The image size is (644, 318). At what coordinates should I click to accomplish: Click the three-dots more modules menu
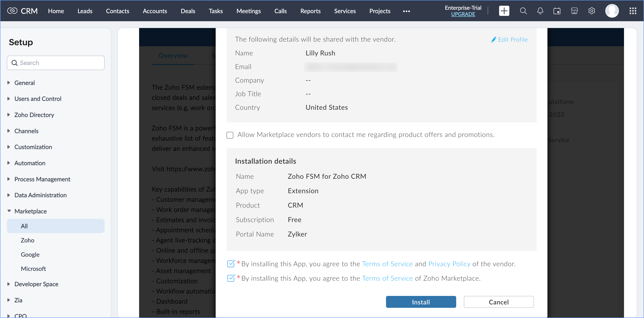click(406, 11)
